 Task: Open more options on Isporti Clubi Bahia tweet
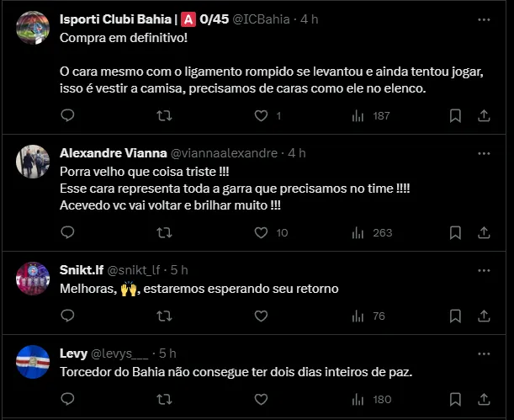[484, 19]
